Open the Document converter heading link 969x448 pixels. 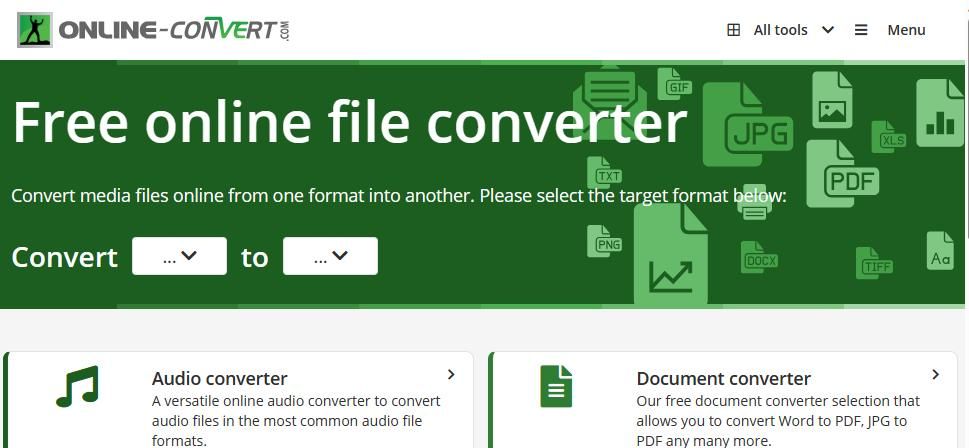(724, 378)
